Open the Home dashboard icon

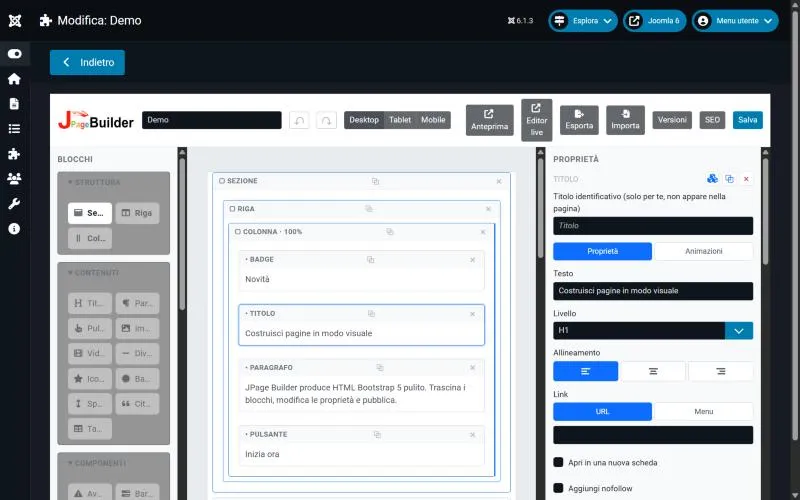14,79
